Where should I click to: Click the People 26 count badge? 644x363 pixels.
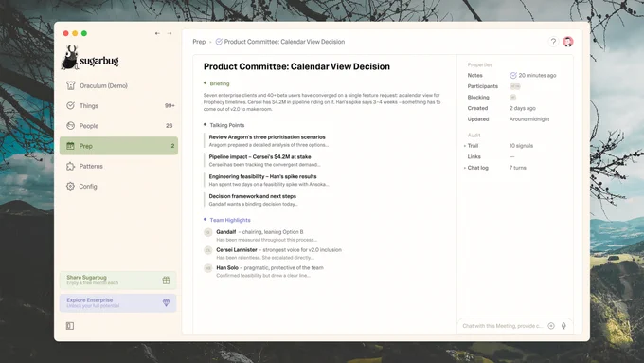(x=170, y=126)
